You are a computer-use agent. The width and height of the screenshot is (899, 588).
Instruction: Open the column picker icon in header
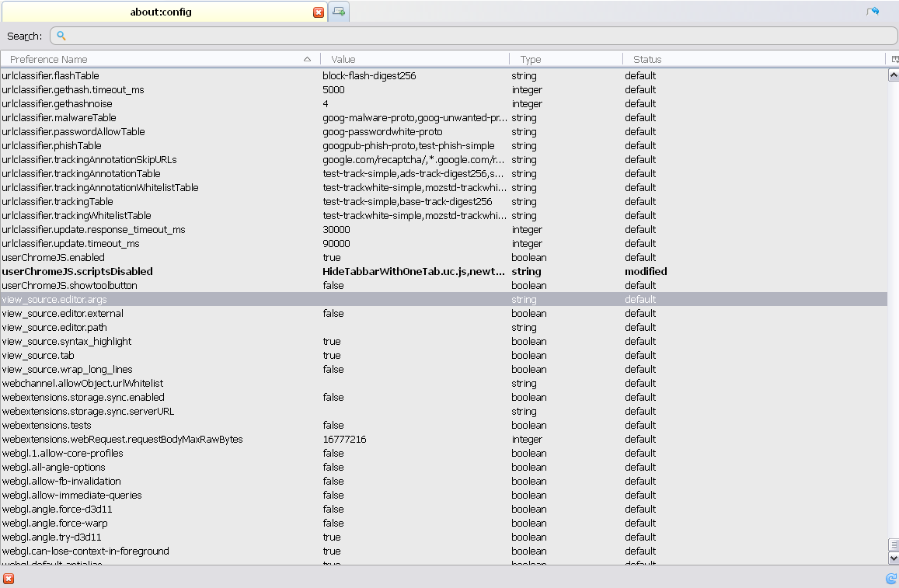click(894, 59)
